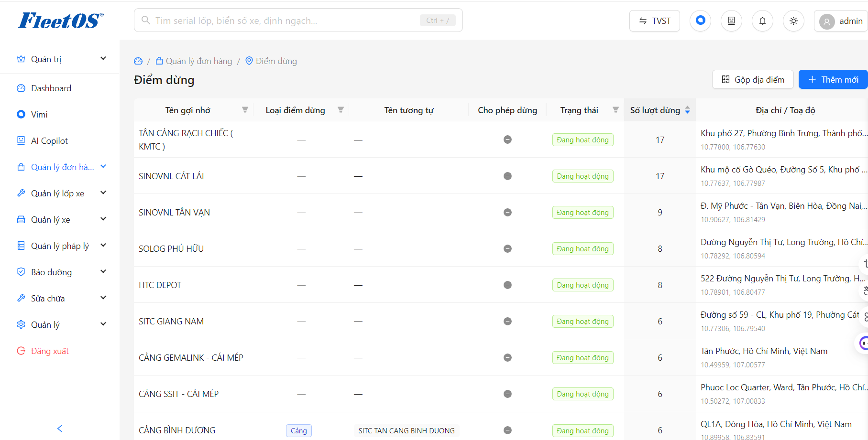This screenshot has width=868, height=440.
Task: Open notifications bell
Action: [762, 21]
